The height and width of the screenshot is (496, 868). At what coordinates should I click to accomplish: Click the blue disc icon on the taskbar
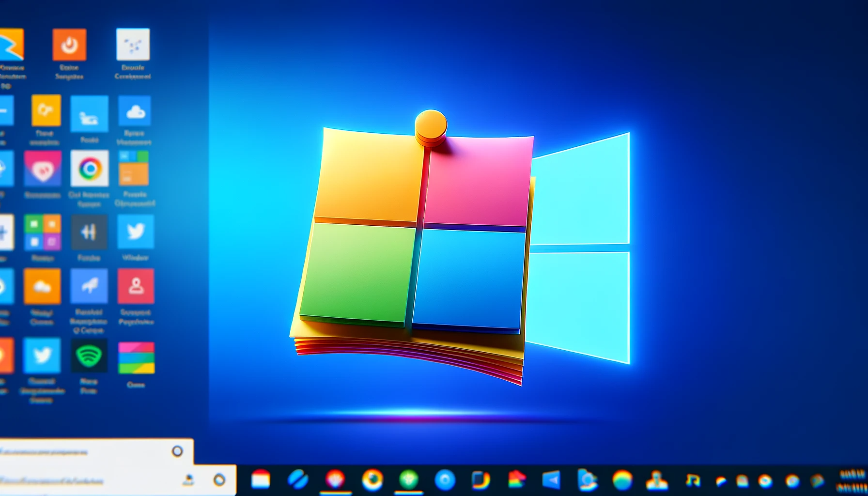(445, 480)
